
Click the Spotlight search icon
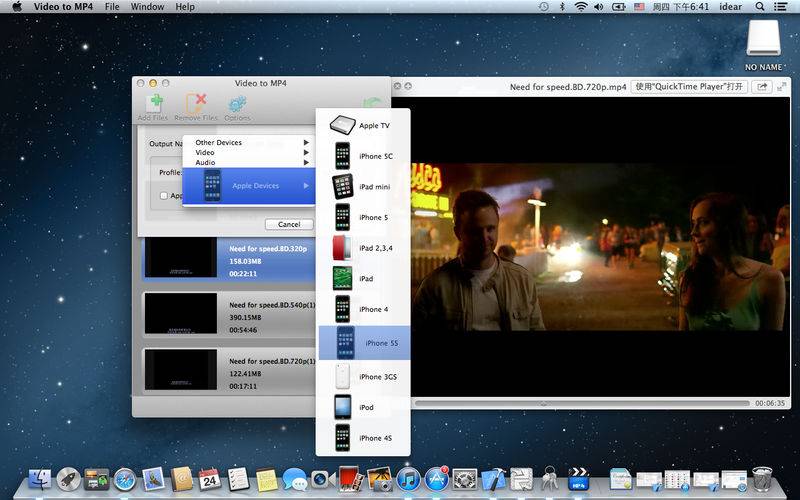pos(760,7)
